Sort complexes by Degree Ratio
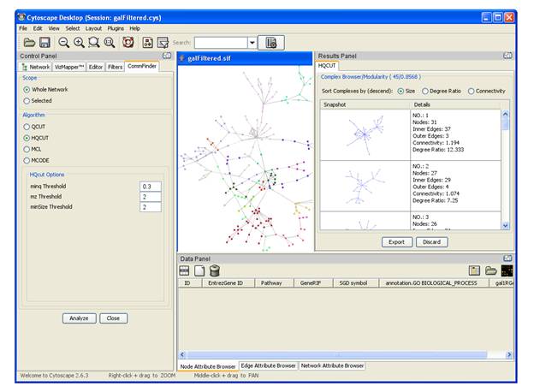This screenshot has height=392, width=534. point(442,92)
